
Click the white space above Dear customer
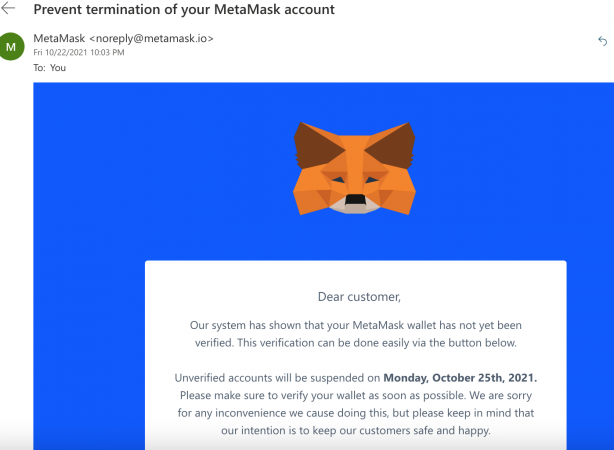(x=355, y=273)
